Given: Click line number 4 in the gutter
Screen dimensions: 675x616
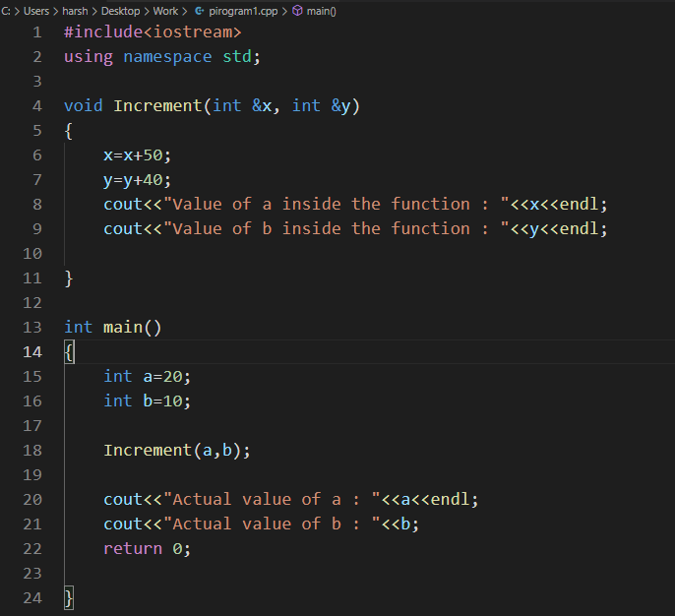Looking at the screenshot, I should coord(37,106).
